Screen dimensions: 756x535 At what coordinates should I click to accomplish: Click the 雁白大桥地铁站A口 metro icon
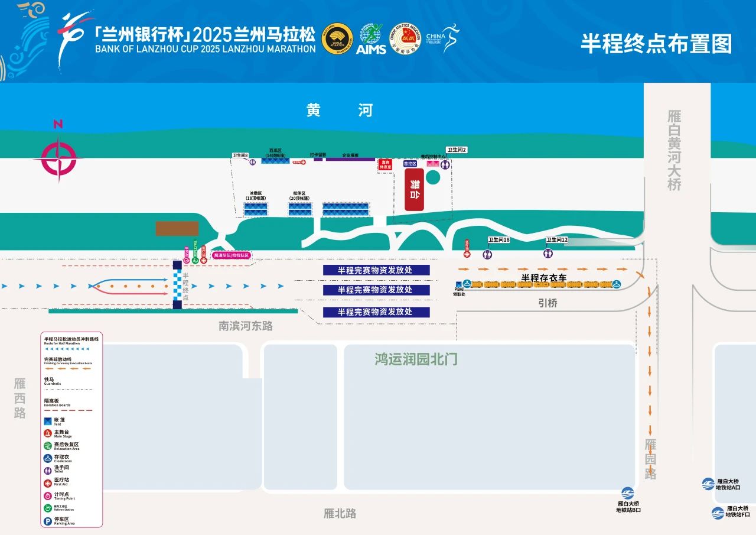tap(708, 484)
